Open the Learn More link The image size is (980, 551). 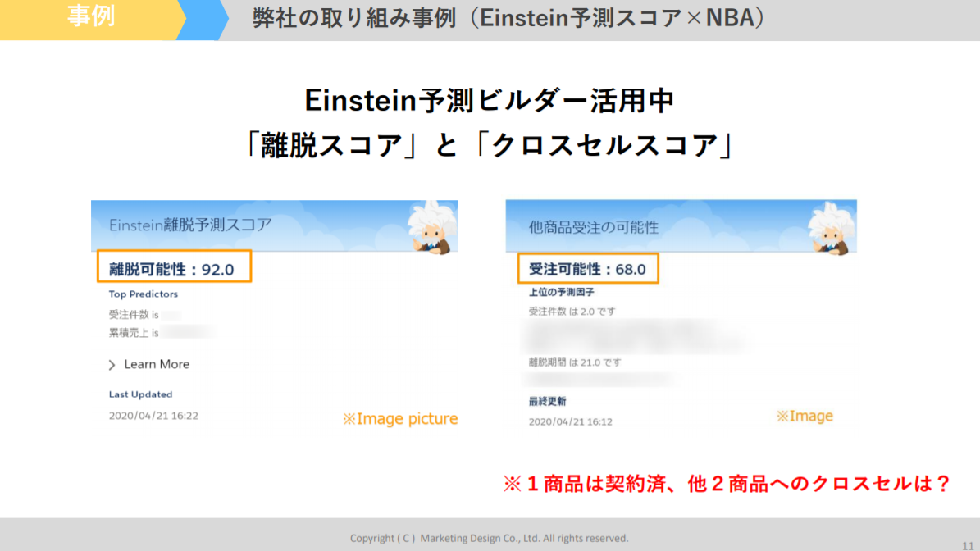pos(157,364)
